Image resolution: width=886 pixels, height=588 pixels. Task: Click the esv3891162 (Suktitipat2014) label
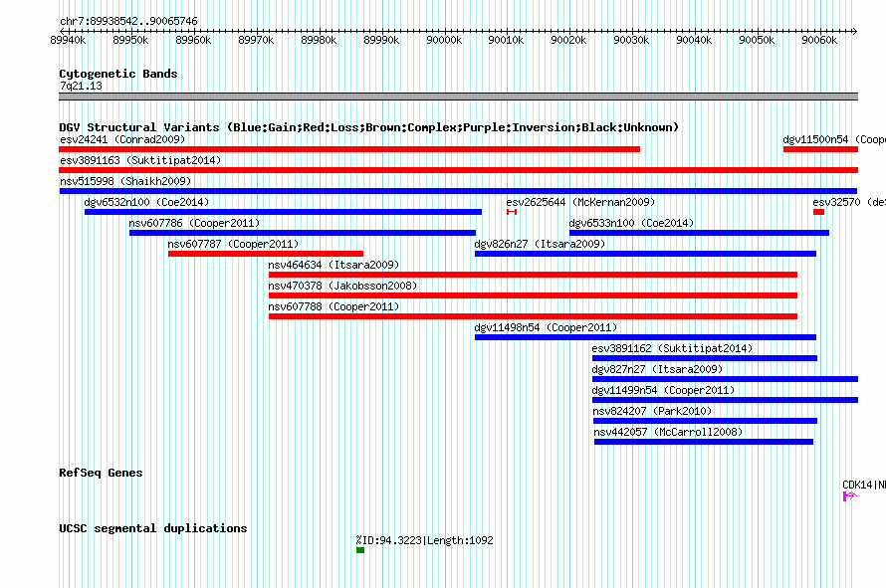tap(672, 348)
